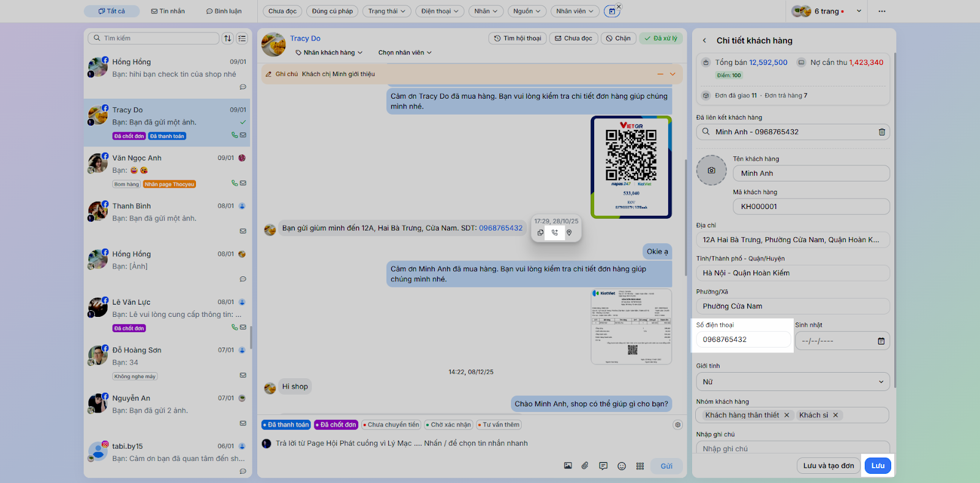
Task: Open the emoji picker in the chat composer
Action: tap(622, 466)
